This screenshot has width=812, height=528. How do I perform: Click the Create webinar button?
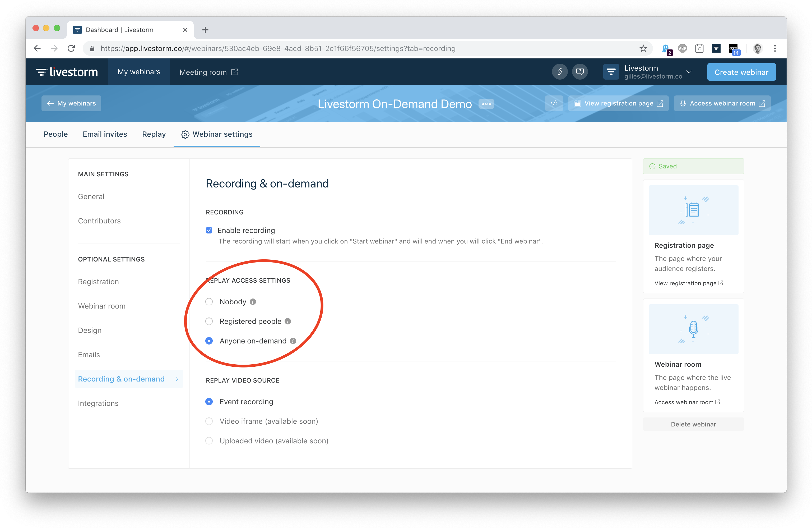741,72
